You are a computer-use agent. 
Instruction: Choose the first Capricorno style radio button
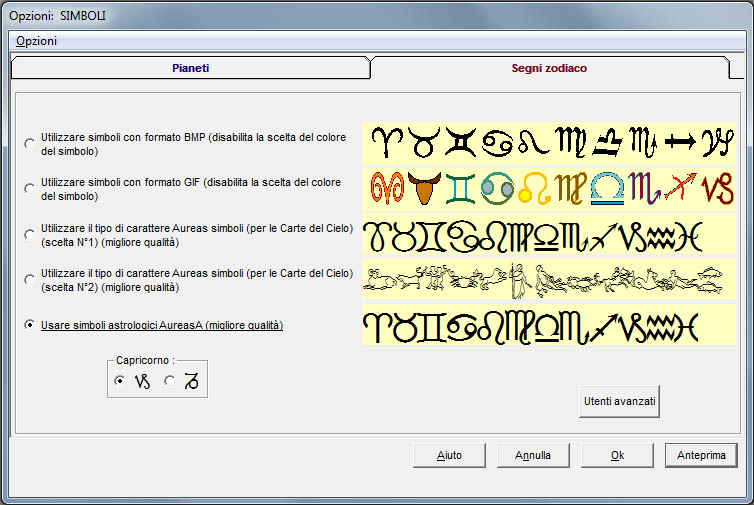pos(119,381)
